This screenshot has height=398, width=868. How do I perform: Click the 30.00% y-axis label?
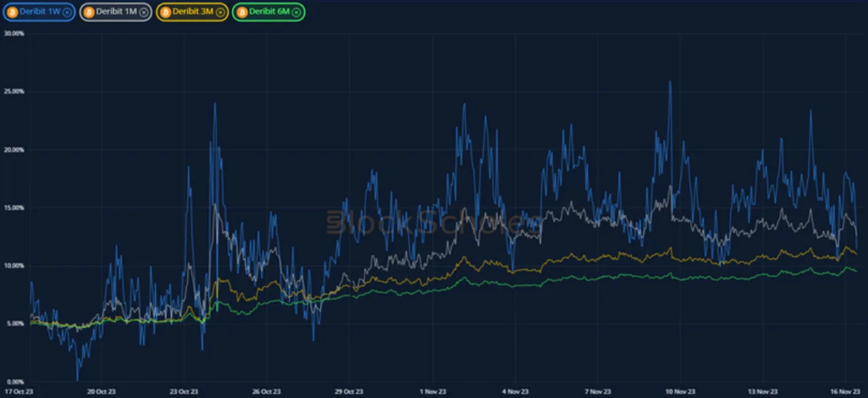click(14, 33)
